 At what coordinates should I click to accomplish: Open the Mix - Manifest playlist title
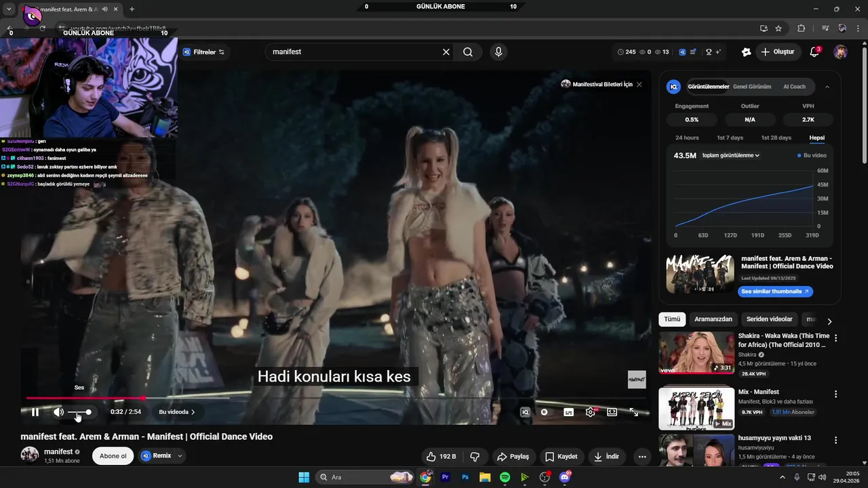[758, 392]
